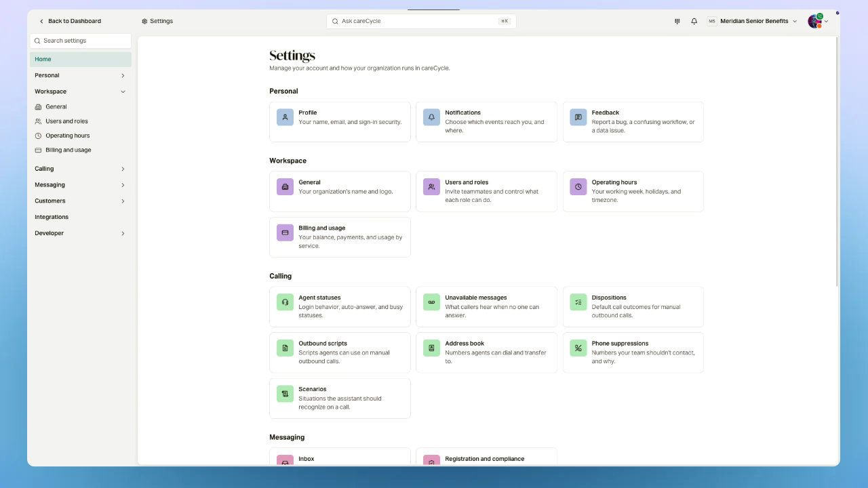Screen dimensions: 868x488
Task: Click the sidebar Operating hours clock icon
Action: click(38, 136)
